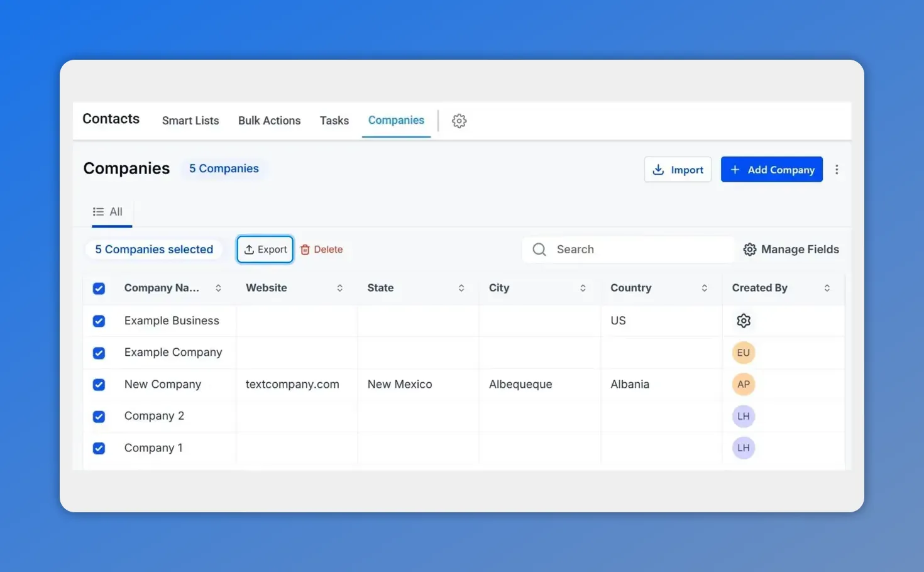Click the list icon next to All
Screen dimensions: 924x572
pos(97,212)
